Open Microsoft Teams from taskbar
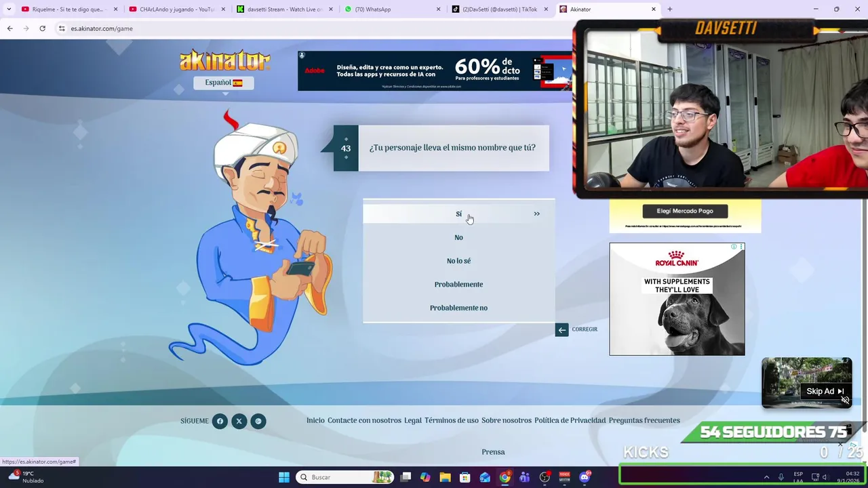Image resolution: width=868 pixels, height=488 pixels. (525, 477)
